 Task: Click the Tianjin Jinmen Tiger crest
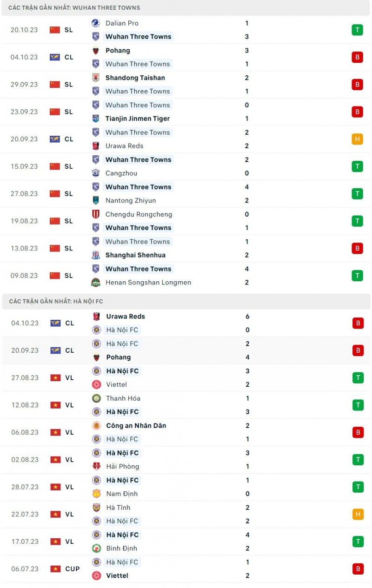(x=96, y=119)
